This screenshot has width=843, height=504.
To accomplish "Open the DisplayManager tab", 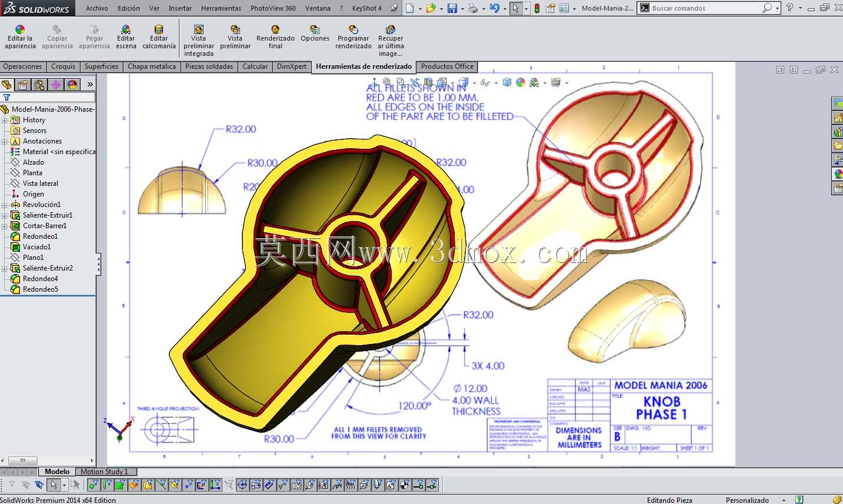I will 72,85.
